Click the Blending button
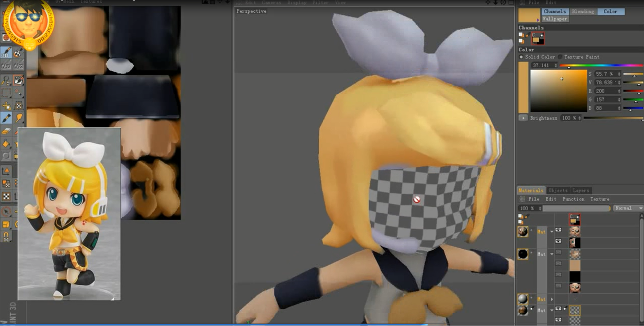The image size is (644, 326). tap(583, 11)
